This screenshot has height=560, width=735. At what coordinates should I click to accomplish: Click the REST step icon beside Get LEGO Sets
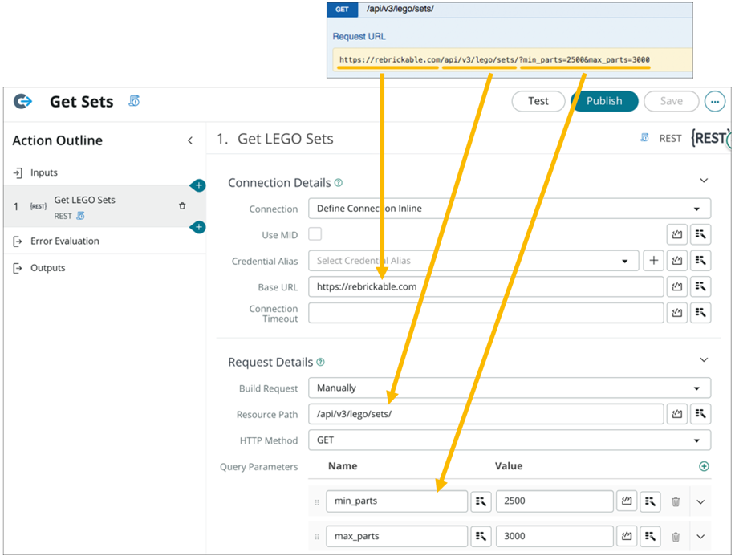pyautogui.click(x=38, y=206)
